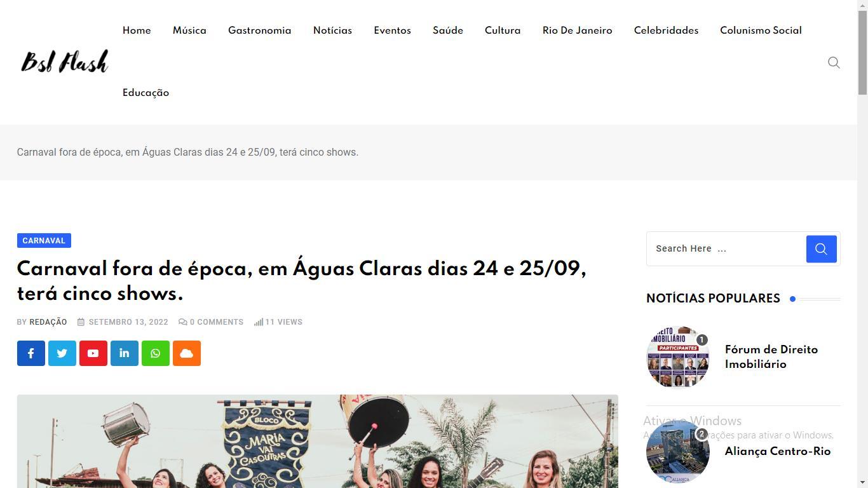Open the Educação menu item
The image size is (868, 488).
(146, 93)
